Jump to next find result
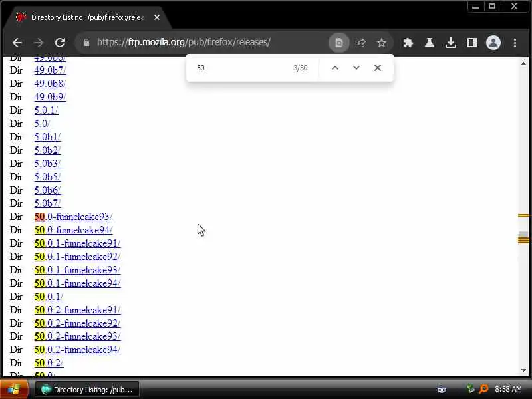Image resolution: width=532 pixels, height=399 pixels. 356,68
